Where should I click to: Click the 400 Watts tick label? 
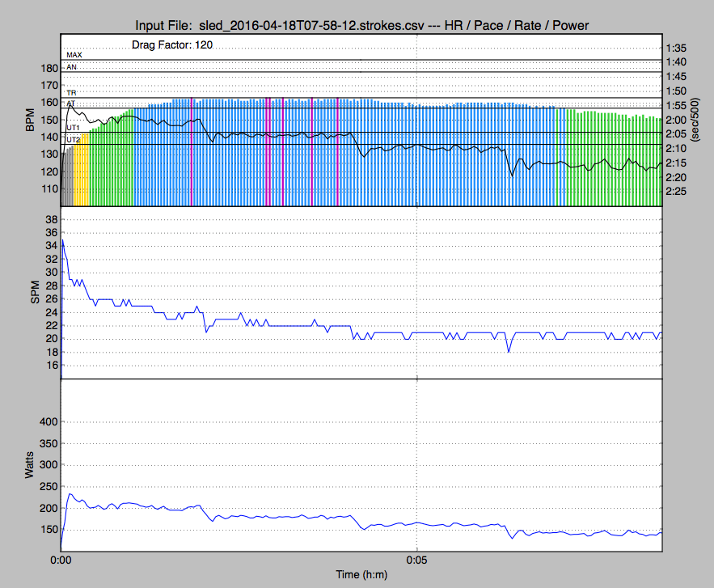[48, 422]
